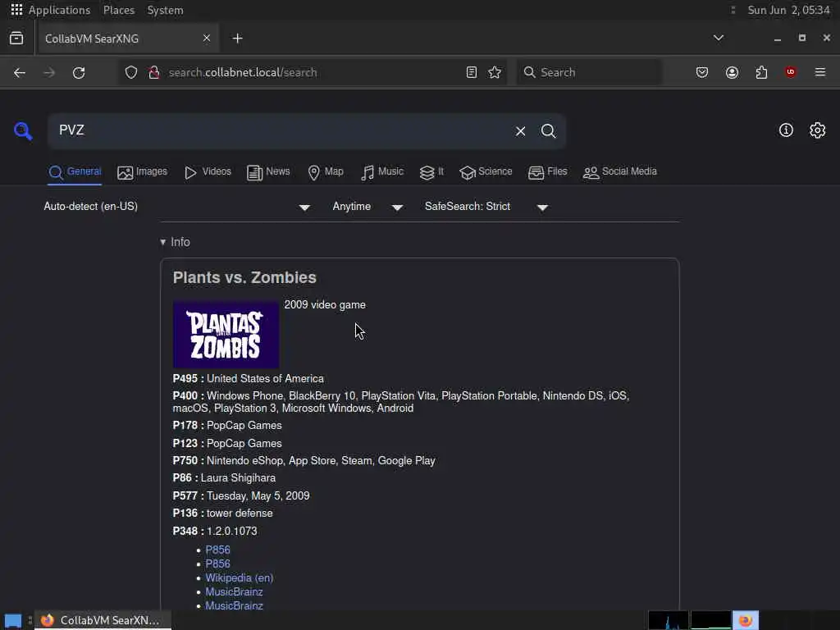This screenshot has height=630, width=840.
Task: Collapse the Info section
Action: 176,242
